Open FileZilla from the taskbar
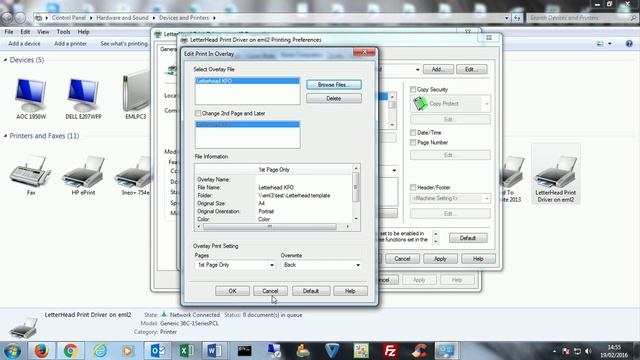 coord(390,351)
